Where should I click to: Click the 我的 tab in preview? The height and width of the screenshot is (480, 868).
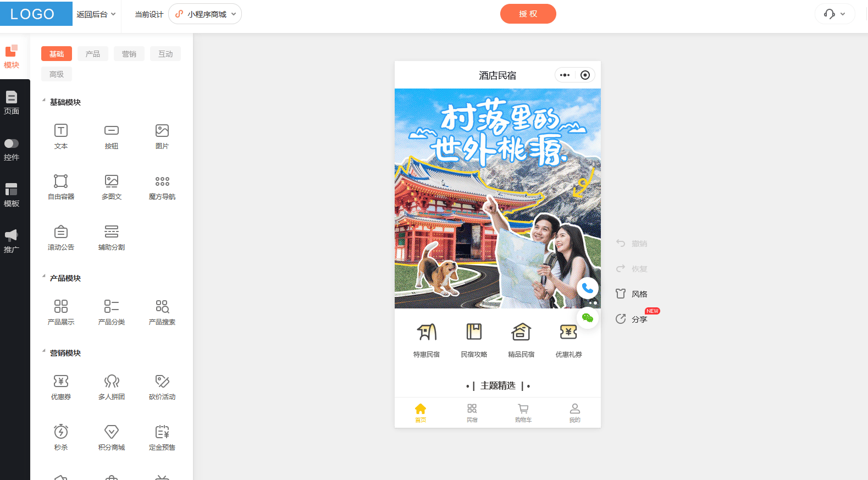click(574, 412)
